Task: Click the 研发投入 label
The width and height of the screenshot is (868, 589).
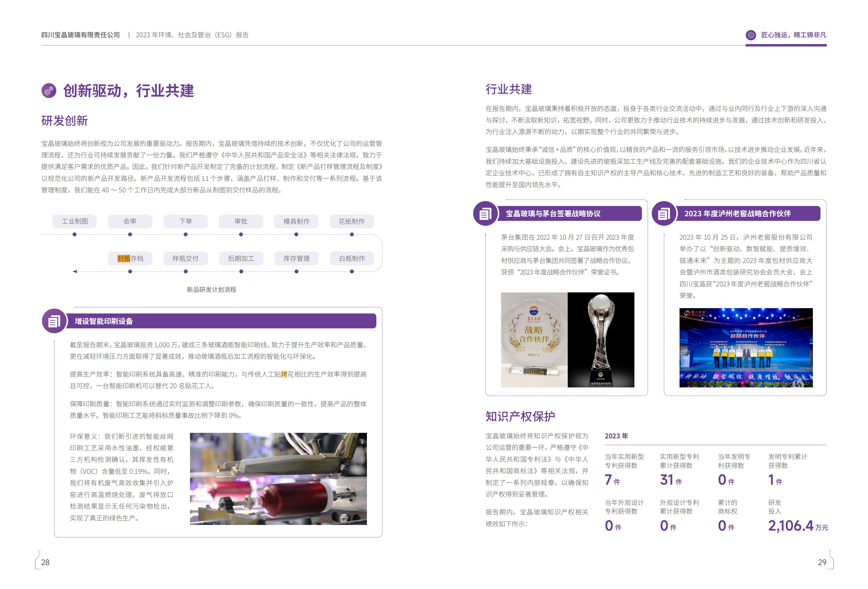Action: tap(775, 507)
